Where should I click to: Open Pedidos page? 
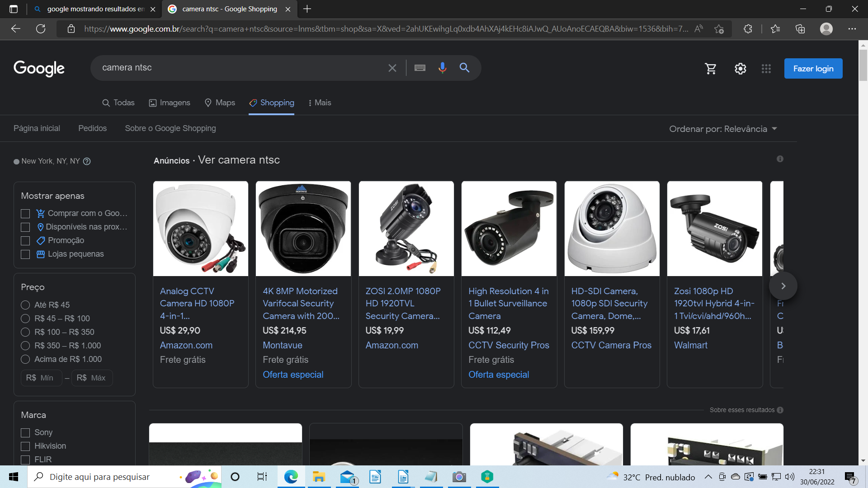(92, 128)
